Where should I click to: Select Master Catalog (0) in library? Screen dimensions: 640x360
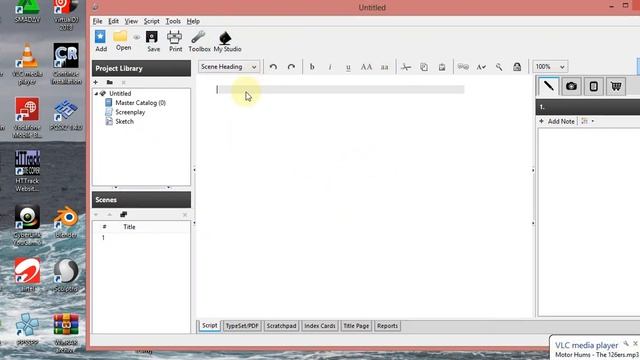pyautogui.click(x=140, y=103)
